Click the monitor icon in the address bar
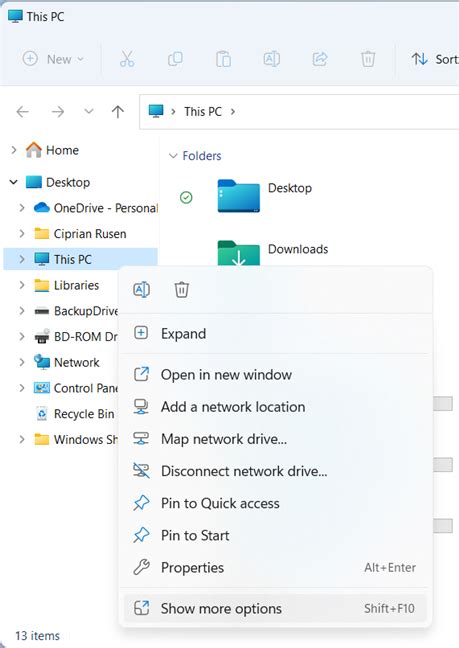This screenshot has width=459, height=648. pyautogui.click(x=156, y=111)
